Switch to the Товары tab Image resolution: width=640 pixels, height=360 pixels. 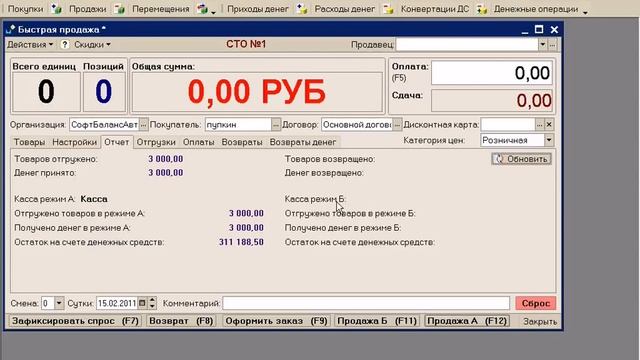tap(29, 142)
